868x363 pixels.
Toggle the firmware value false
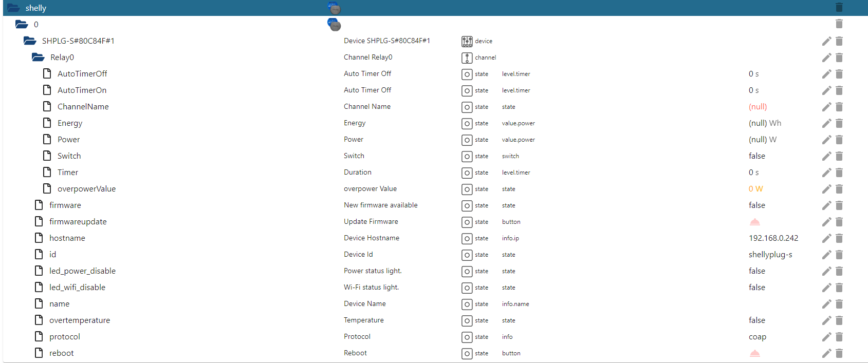coord(757,205)
